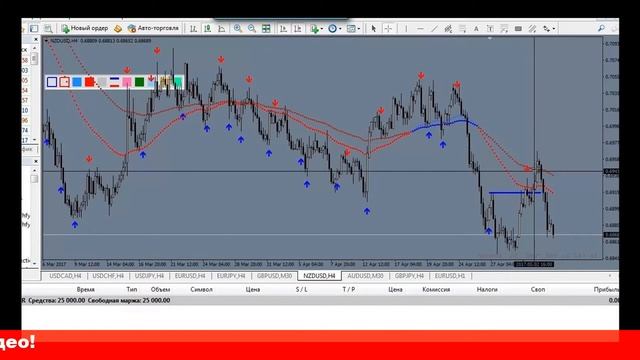Click the lines icon on chart palette
This screenshot has height=360, width=640.
[114, 82]
